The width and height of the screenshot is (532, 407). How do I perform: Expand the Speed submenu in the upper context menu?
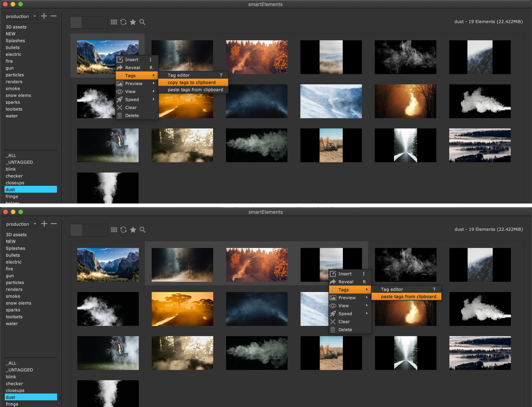coord(132,100)
